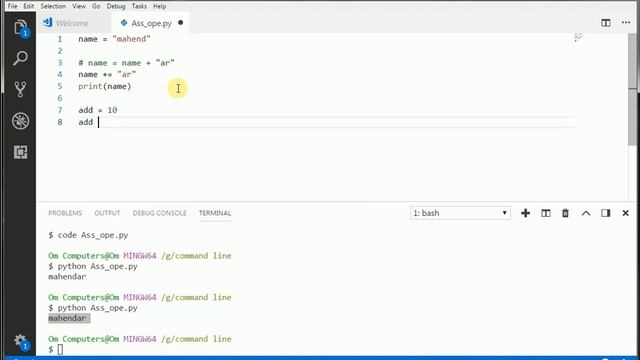640x360 pixels.
Task: Open the Extensions view in activity bar
Action: [x=20, y=152]
